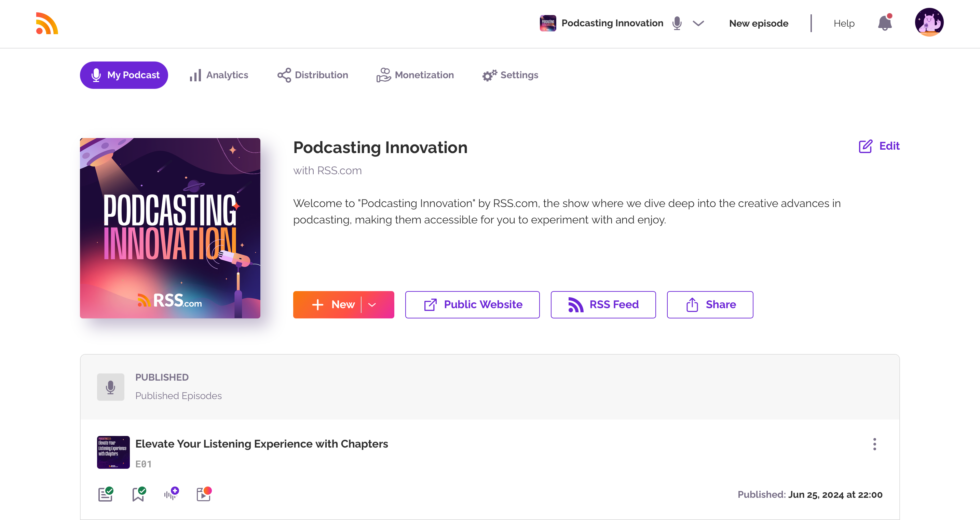The width and height of the screenshot is (980, 520).
Task: Click the Public Website button
Action: [x=472, y=305]
